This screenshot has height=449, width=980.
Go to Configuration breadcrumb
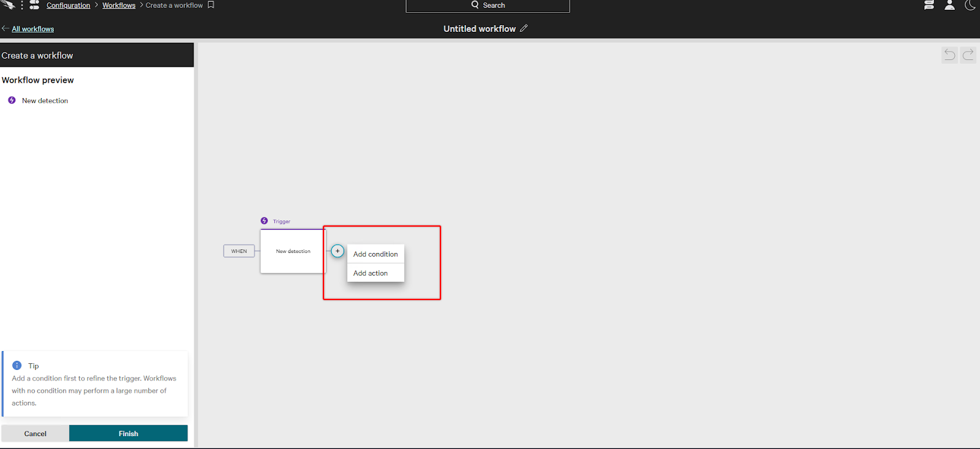click(68, 5)
